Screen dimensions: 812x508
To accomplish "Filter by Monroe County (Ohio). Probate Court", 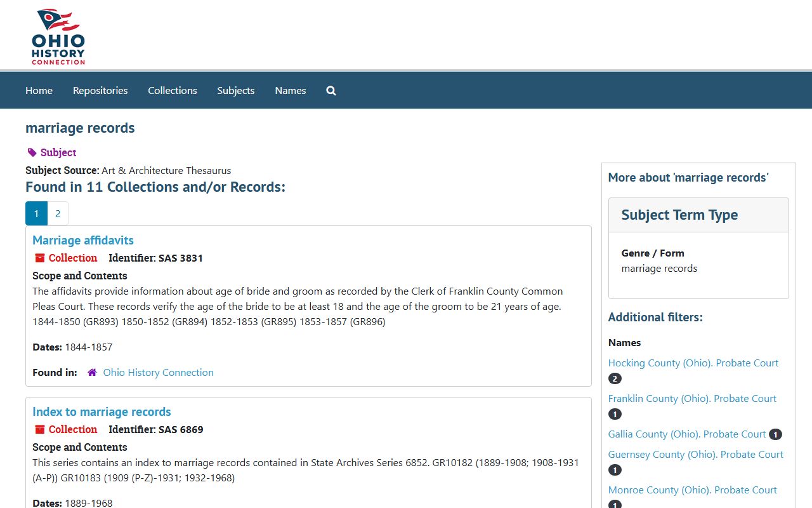I will pyautogui.click(x=693, y=490).
